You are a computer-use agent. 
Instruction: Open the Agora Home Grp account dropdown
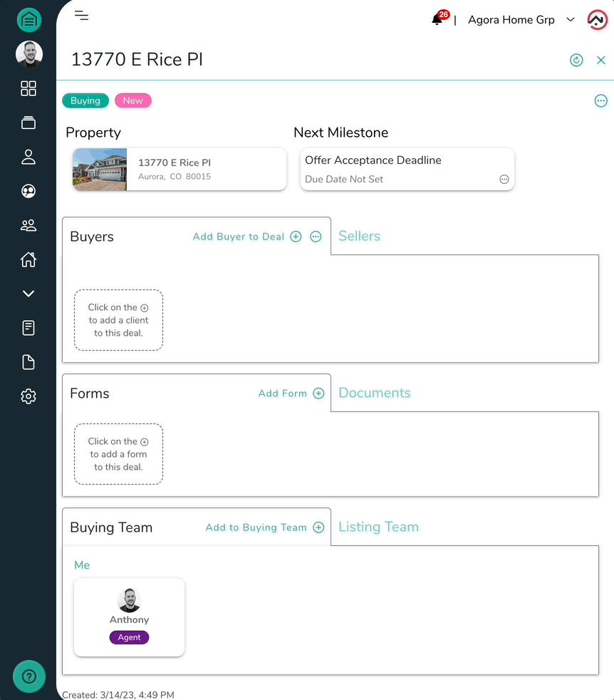coord(521,20)
